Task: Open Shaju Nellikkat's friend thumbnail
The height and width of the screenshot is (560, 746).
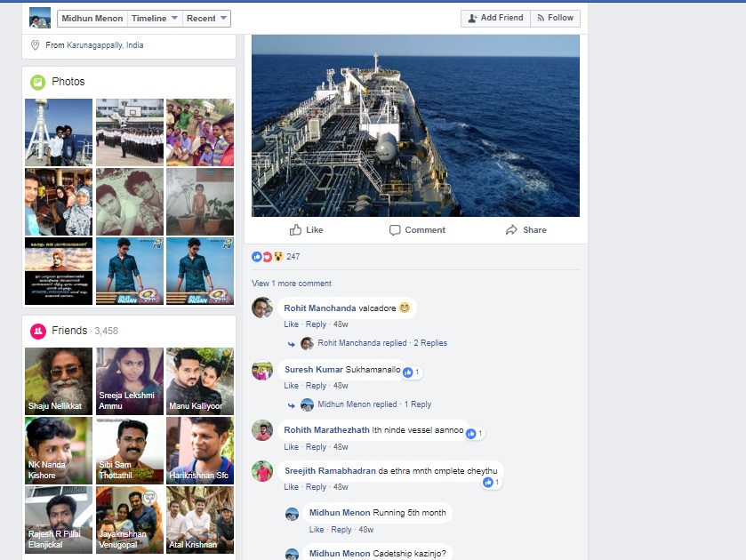Action: click(x=59, y=381)
